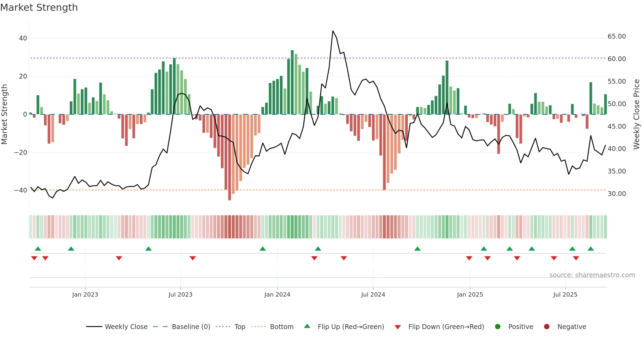Click the peak of the weekly close price line
The height and width of the screenshot is (362, 644).
[x=333, y=31]
